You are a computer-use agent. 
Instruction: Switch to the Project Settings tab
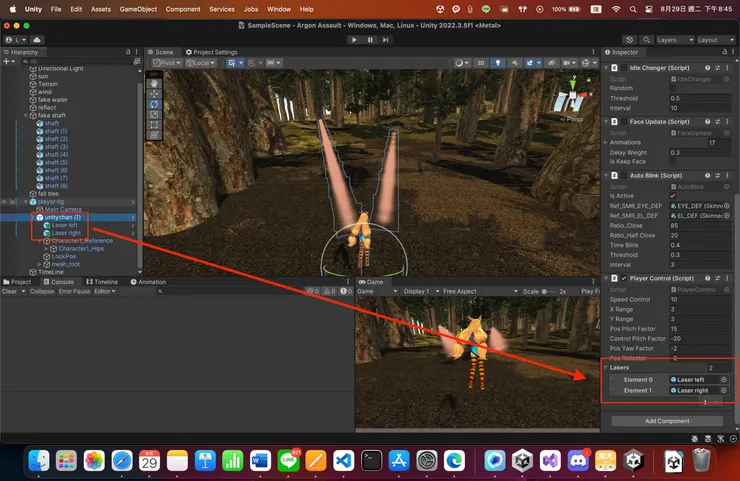(x=212, y=52)
